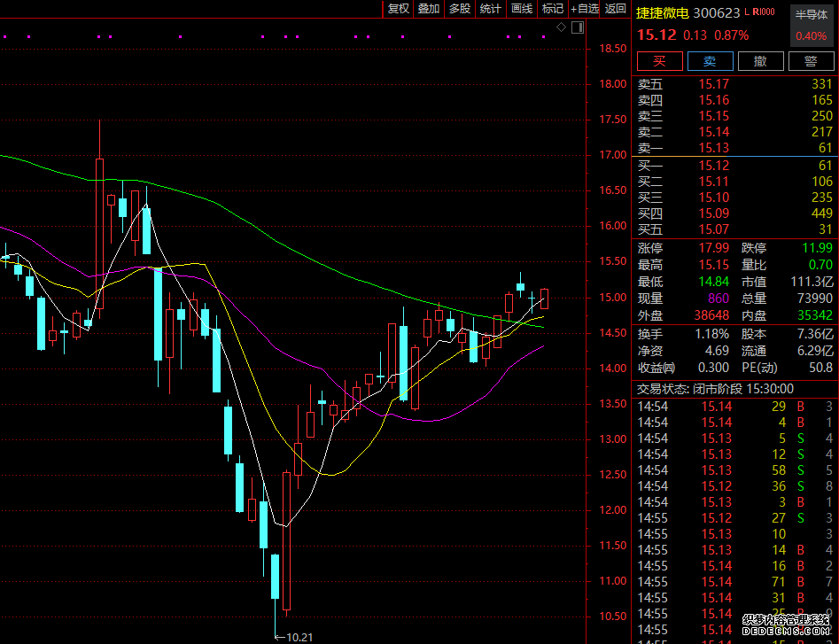Open the 多股 multi-stock view
The height and width of the screenshot is (644, 839).
459,9
